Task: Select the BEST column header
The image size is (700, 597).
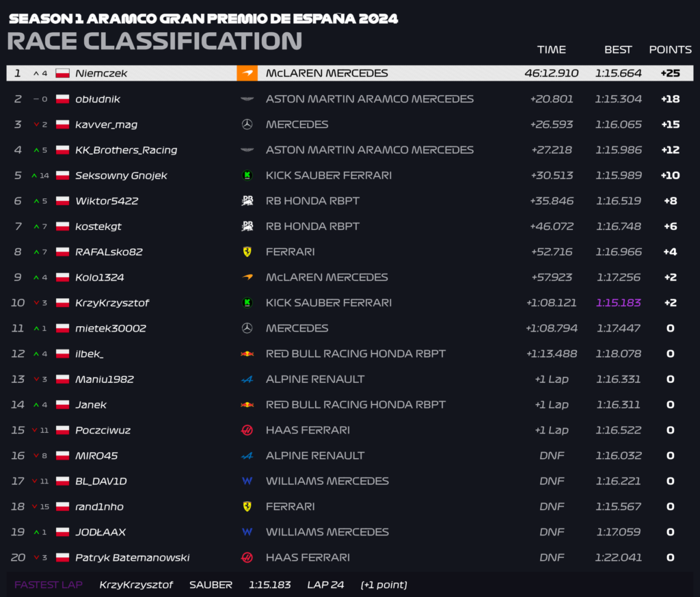Action: click(618, 49)
